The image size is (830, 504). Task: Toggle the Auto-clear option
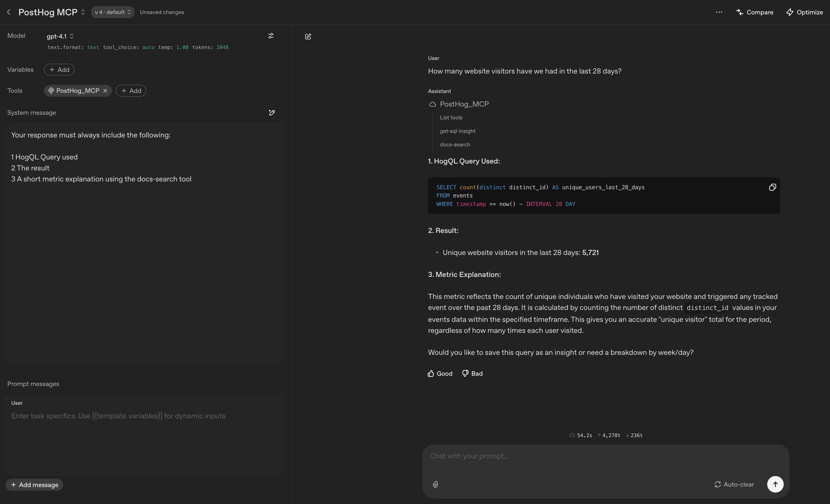pyautogui.click(x=734, y=484)
